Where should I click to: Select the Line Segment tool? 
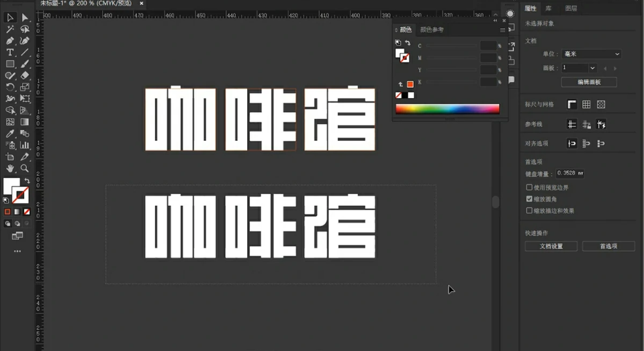click(25, 52)
